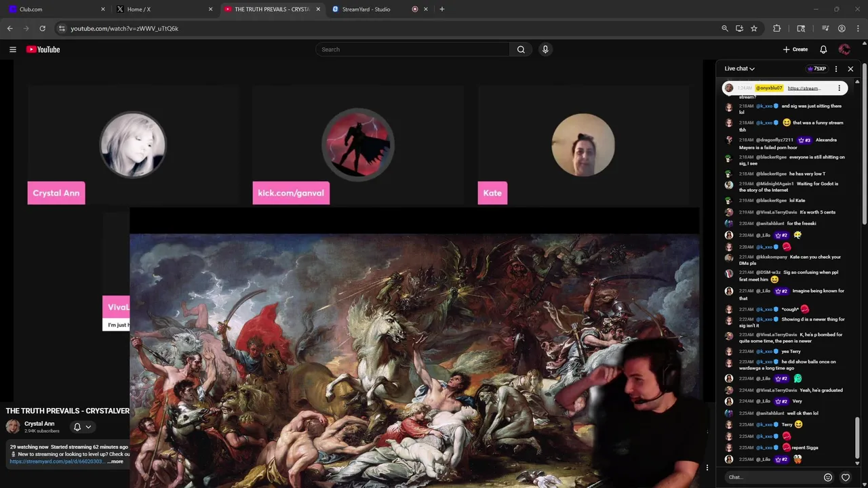Open Chrome three-dot menu
Screen dimensions: 868x488
858,28
